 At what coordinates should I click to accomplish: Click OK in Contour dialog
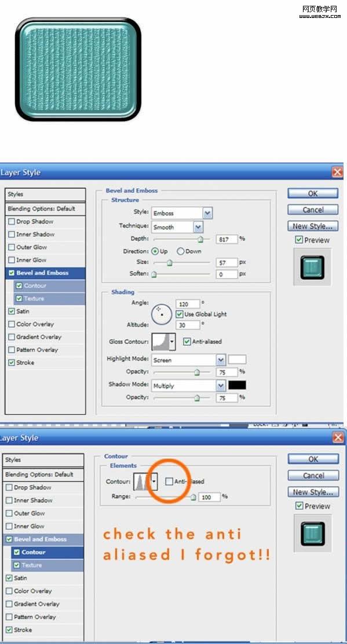(313, 459)
